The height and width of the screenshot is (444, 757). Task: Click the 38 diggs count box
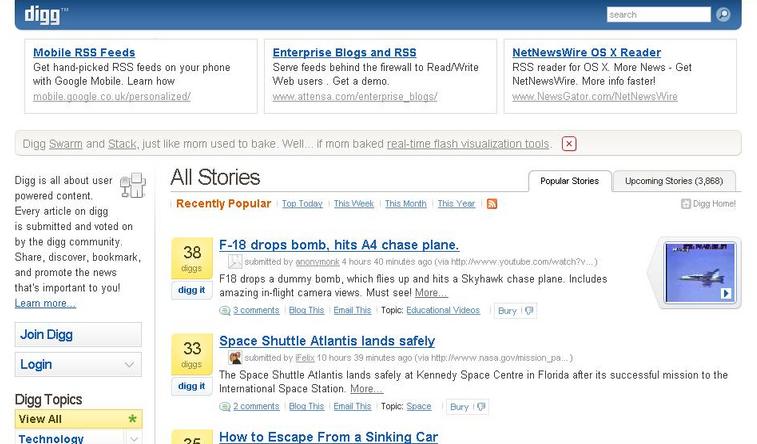(x=192, y=258)
